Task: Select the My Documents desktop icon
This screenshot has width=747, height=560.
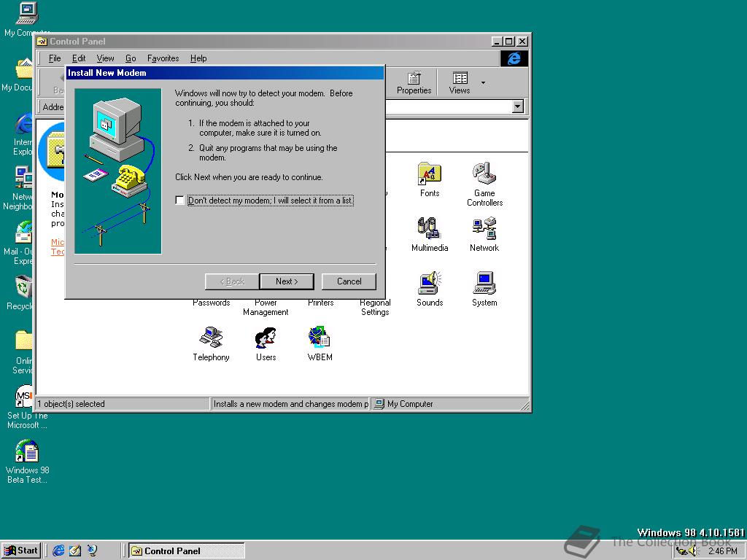Action: click(x=23, y=69)
